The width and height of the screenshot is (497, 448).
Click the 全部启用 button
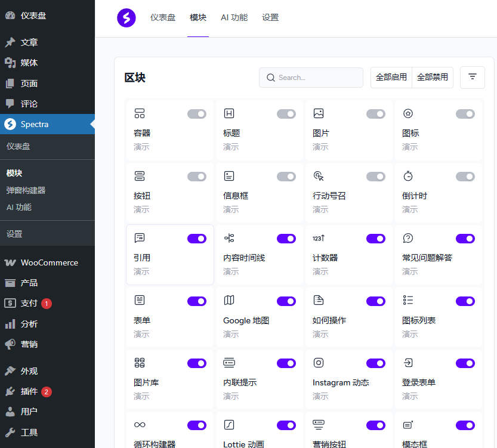[391, 78]
